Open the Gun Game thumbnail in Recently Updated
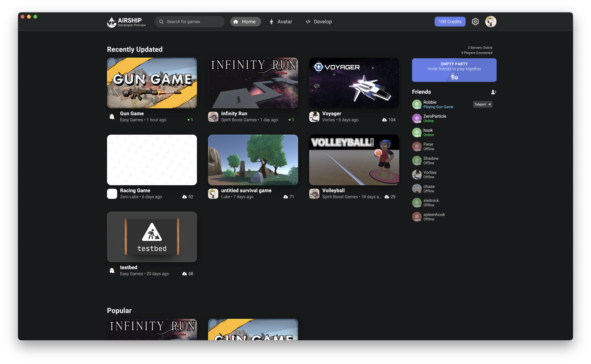 point(152,83)
